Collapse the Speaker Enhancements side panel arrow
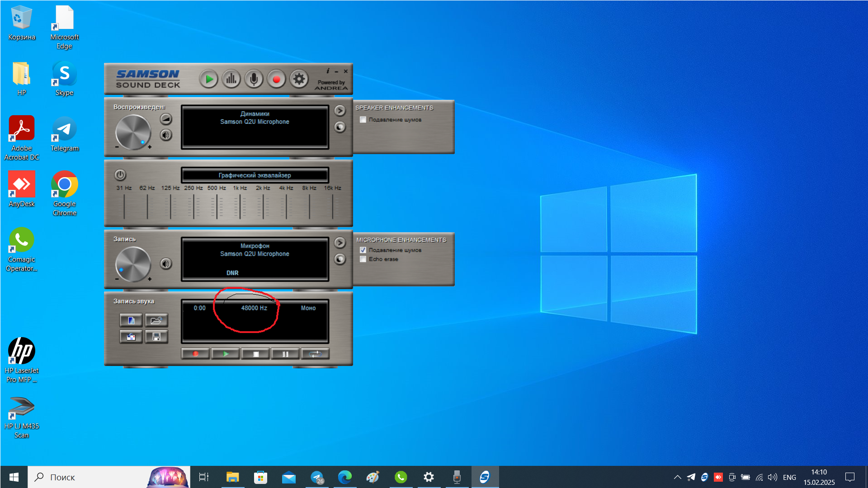The height and width of the screenshot is (488, 868). pos(340,111)
